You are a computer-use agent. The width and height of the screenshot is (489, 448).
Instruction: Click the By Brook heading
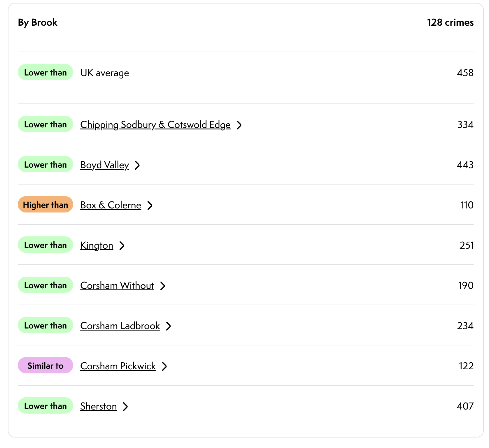tap(38, 22)
